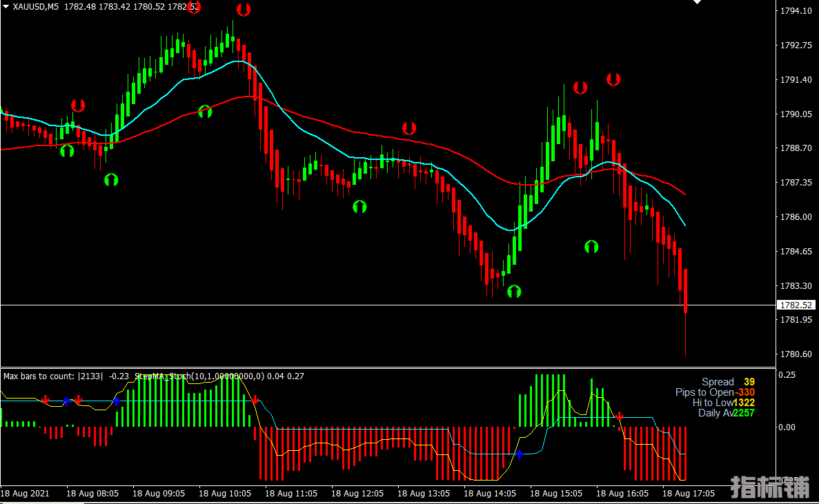This screenshot has height=504, width=819.
Task: Click the rightmost red sell arrow signal
Action: pyautogui.click(x=613, y=79)
